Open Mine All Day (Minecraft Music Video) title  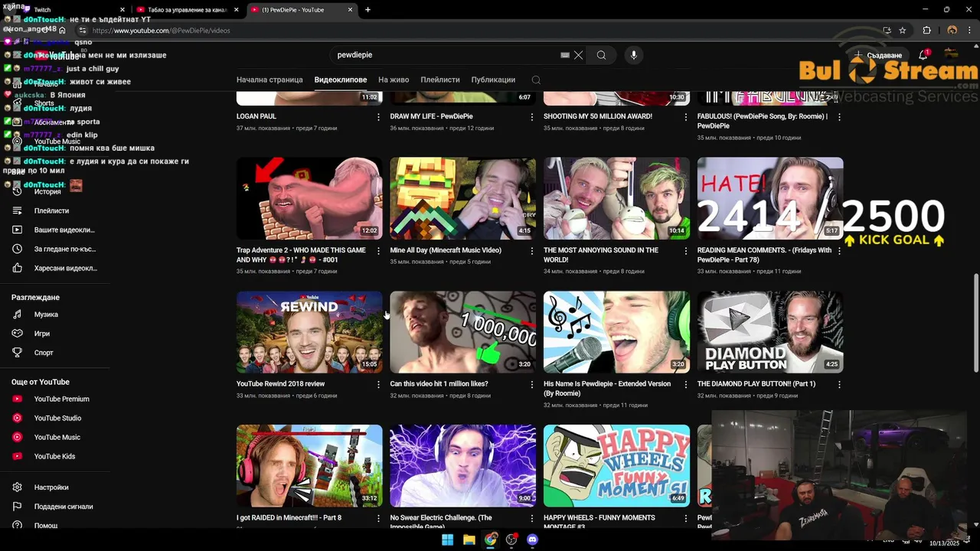(446, 250)
